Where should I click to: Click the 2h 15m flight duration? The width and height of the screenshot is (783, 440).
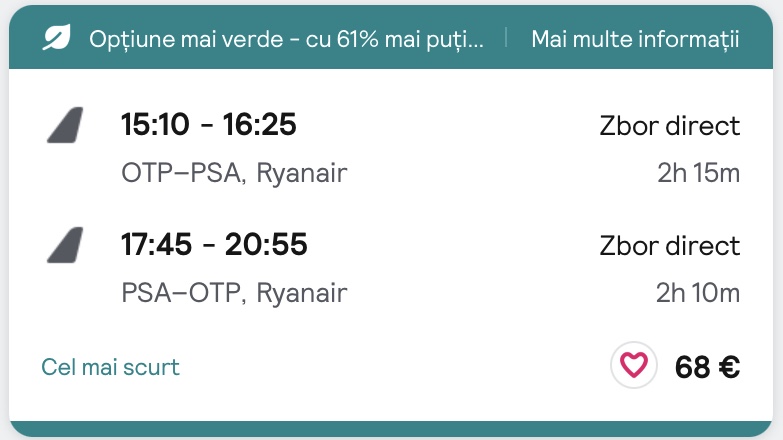[698, 173]
